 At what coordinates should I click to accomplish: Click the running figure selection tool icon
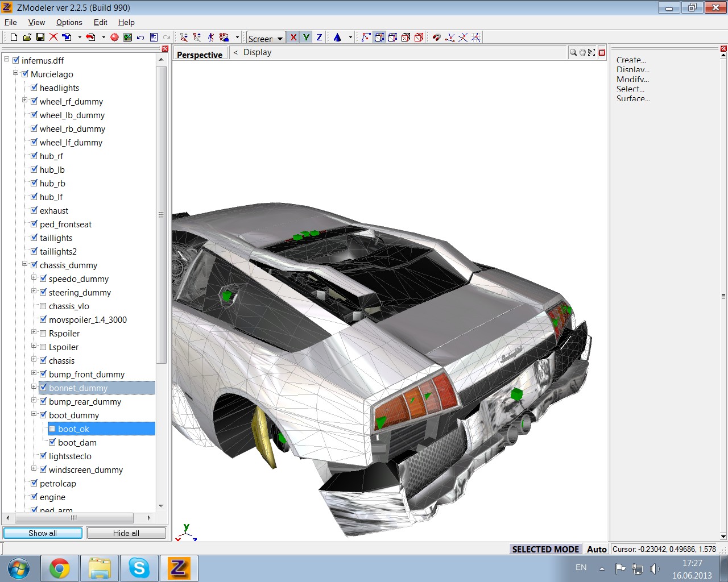210,37
